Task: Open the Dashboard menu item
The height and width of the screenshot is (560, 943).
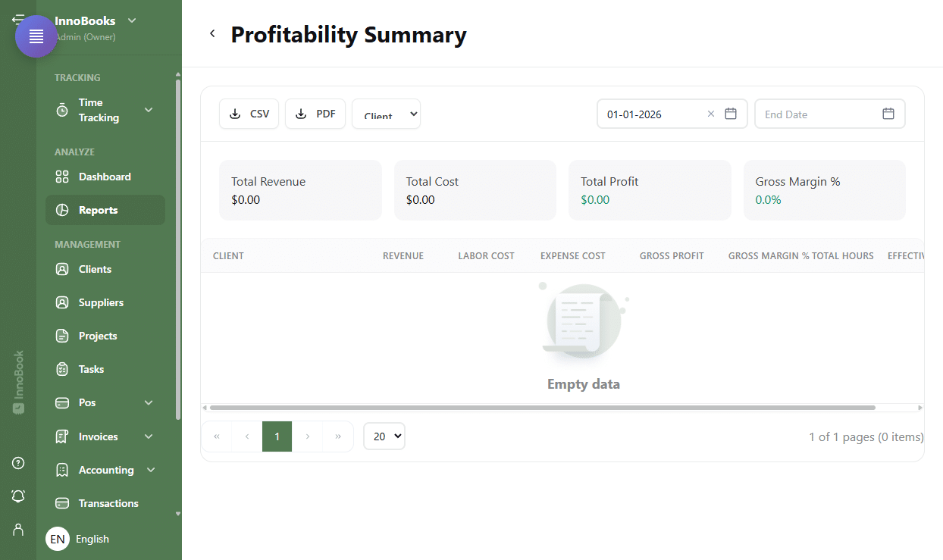Action: [105, 177]
